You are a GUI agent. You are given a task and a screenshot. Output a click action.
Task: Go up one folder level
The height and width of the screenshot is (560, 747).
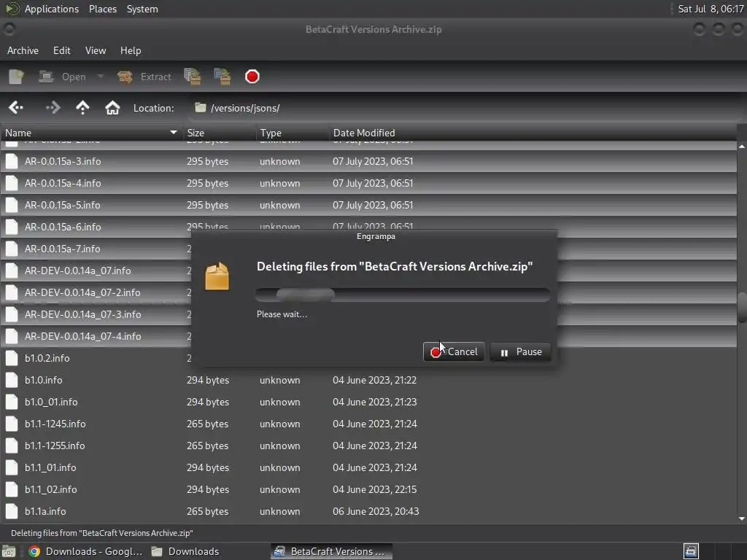pyautogui.click(x=82, y=108)
